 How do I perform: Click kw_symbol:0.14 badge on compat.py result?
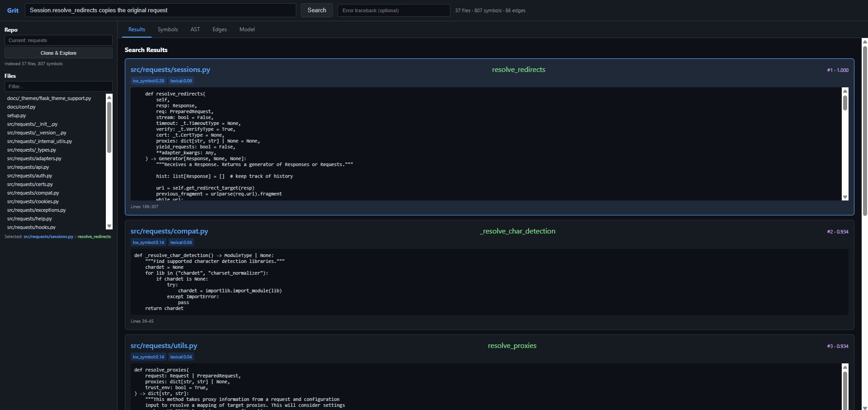148,243
